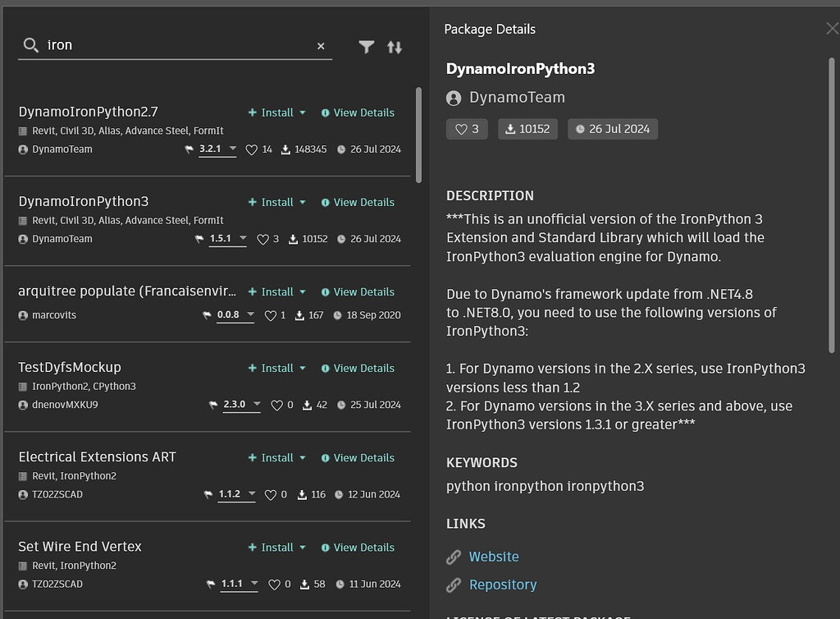Viewport: 840px width, 619px height.
Task: Click the search magnifier icon
Action: click(30, 45)
